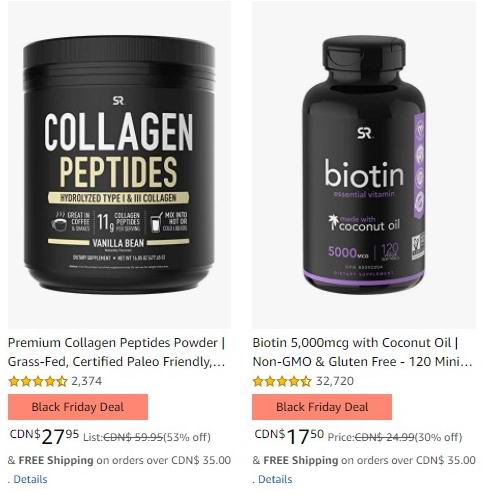Click the star rating for Collagen Peptides
The image size is (483, 495).
[38, 381]
